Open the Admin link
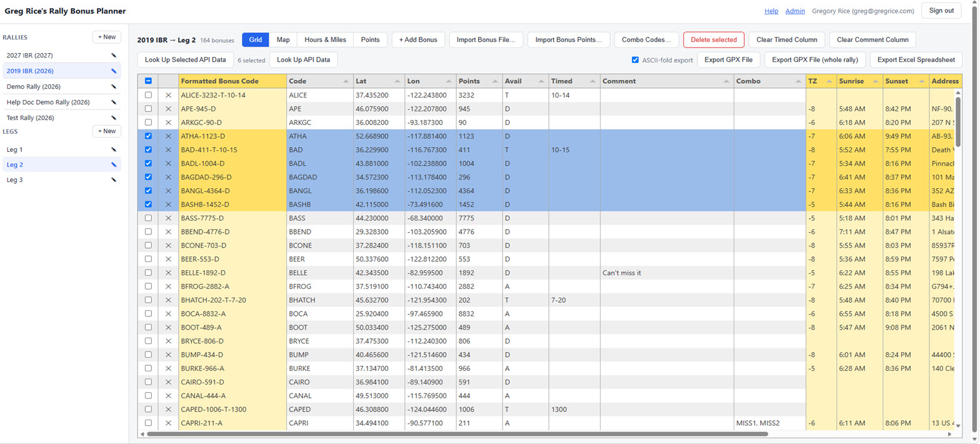Screen dimensions: 980x444 click(795, 11)
